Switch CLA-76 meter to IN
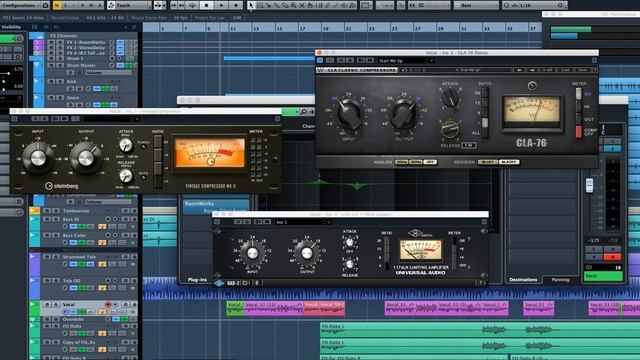This screenshot has width=640, height=360. click(x=578, y=107)
